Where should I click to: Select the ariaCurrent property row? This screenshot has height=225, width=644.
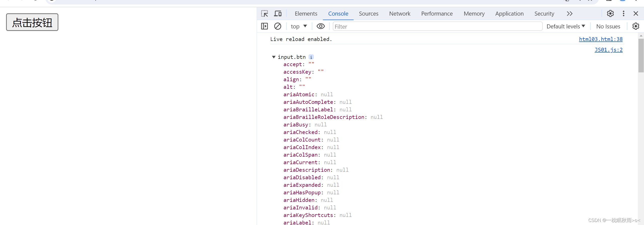click(310, 162)
